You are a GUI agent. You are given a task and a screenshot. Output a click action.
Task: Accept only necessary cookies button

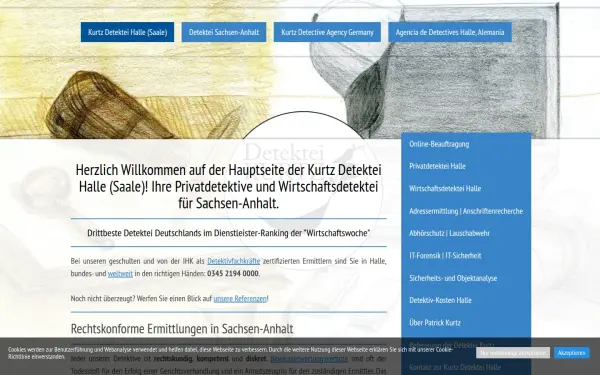point(513,353)
